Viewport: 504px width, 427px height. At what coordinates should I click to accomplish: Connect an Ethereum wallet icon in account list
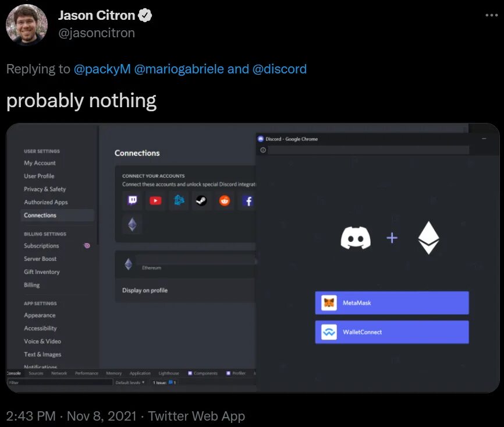tap(133, 224)
